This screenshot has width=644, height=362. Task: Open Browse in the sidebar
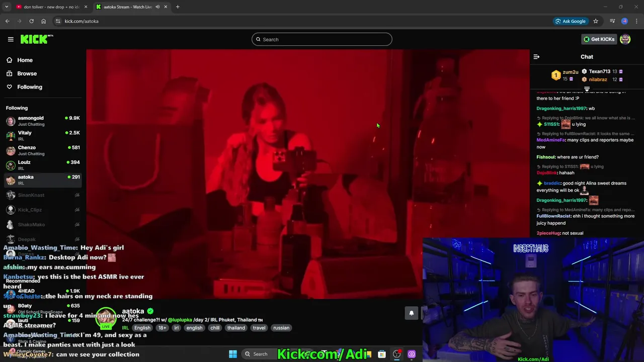coord(27,73)
